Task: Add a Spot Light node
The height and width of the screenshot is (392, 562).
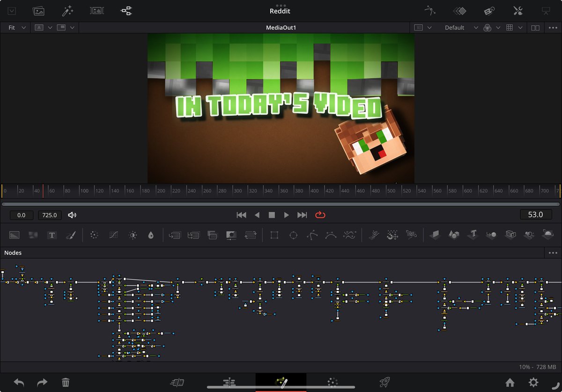Action: 530,235
